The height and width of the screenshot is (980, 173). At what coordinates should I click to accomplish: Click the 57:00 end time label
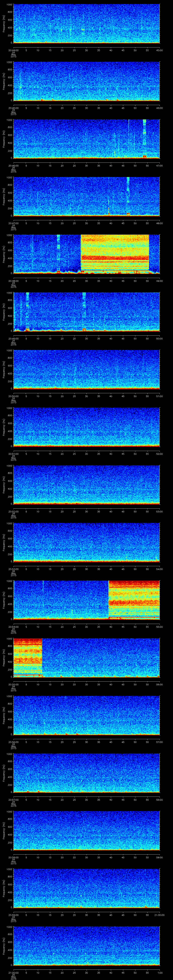tap(160, 742)
